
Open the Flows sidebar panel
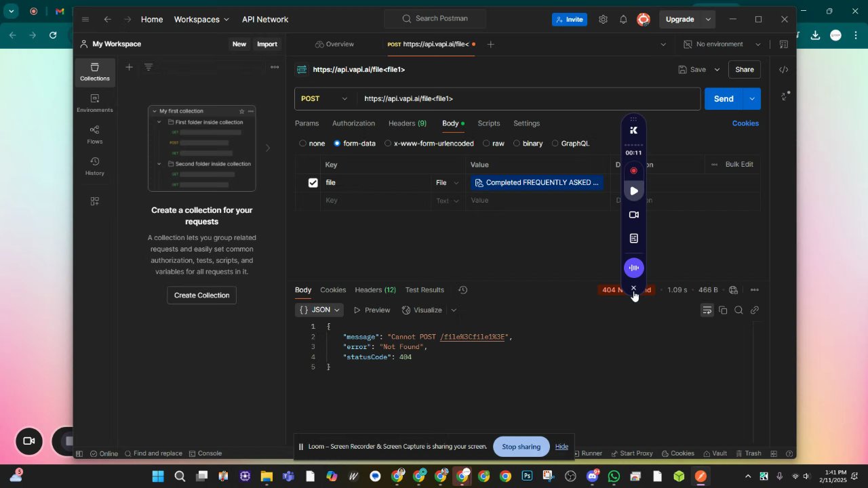point(94,134)
